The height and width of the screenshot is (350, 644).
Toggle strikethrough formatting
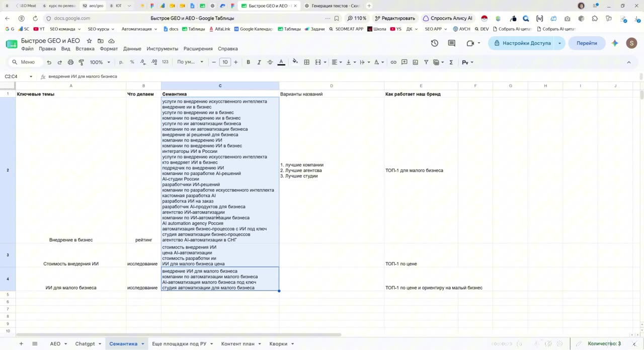(270, 62)
